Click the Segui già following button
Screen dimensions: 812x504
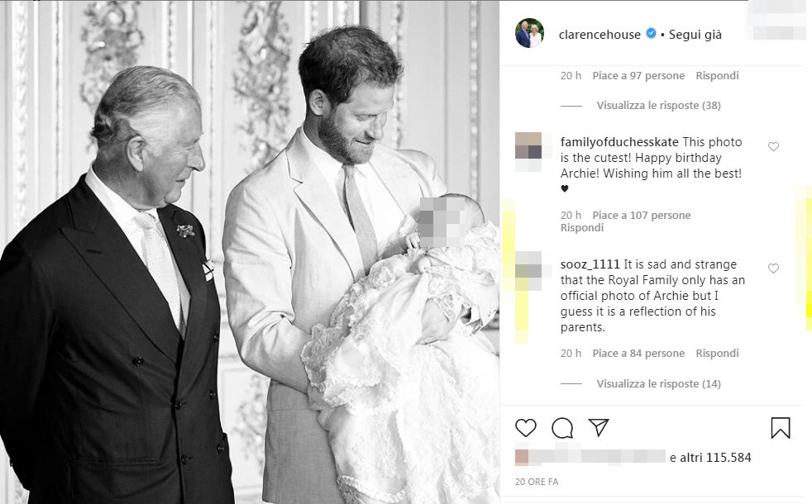click(695, 35)
